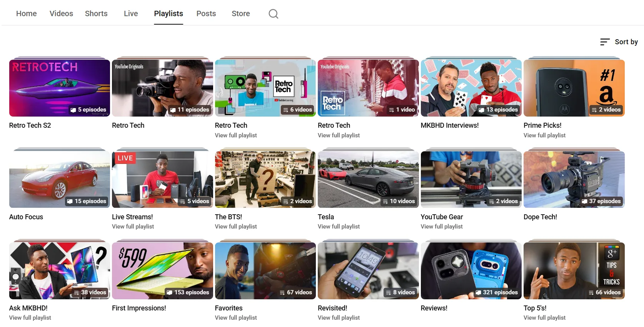Switch to the Home tab

tap(27, 13)
